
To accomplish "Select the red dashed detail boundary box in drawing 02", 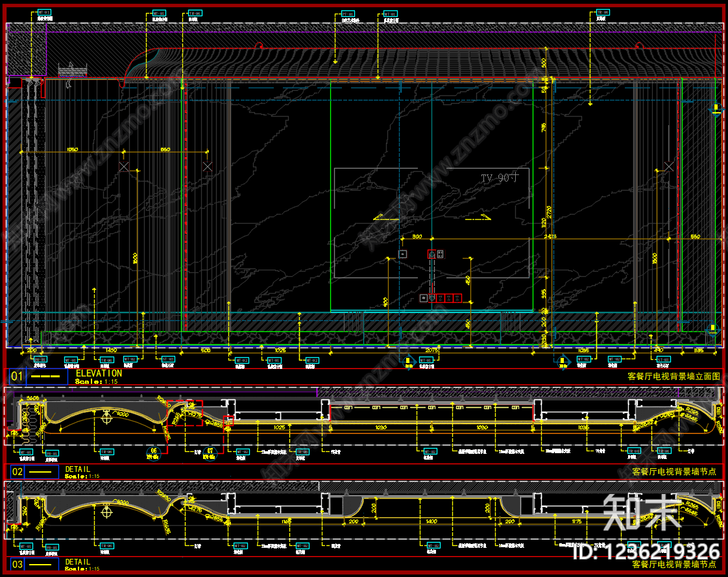I will [185, 413].
